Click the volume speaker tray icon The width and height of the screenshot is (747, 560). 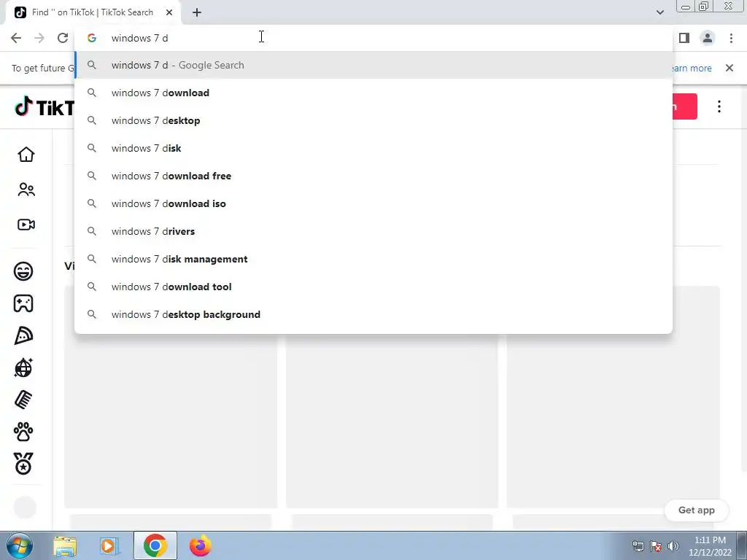point(673,546)
